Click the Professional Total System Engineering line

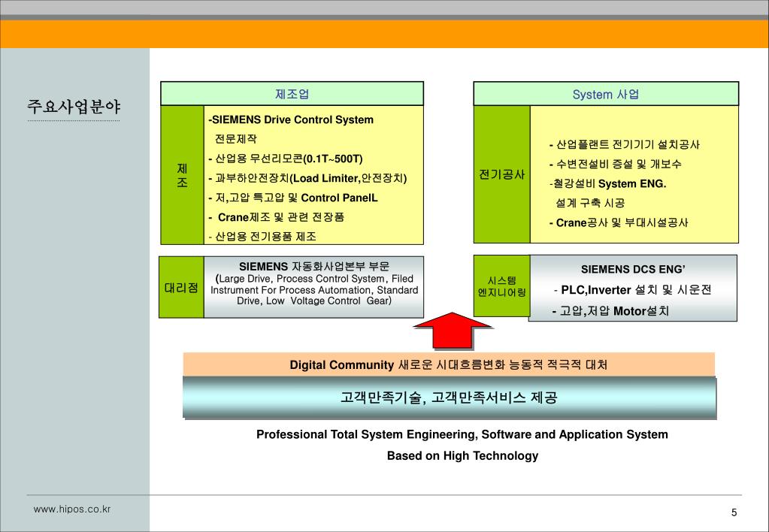pos(462,434)
